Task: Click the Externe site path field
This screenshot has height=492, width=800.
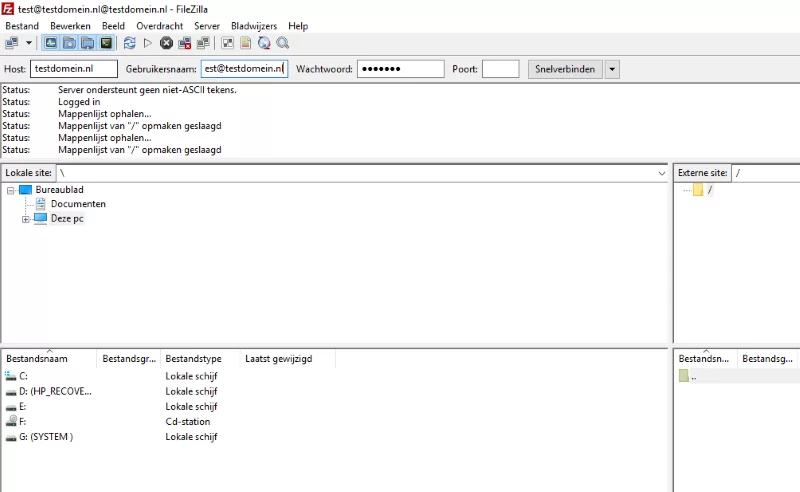Action: 765,173
